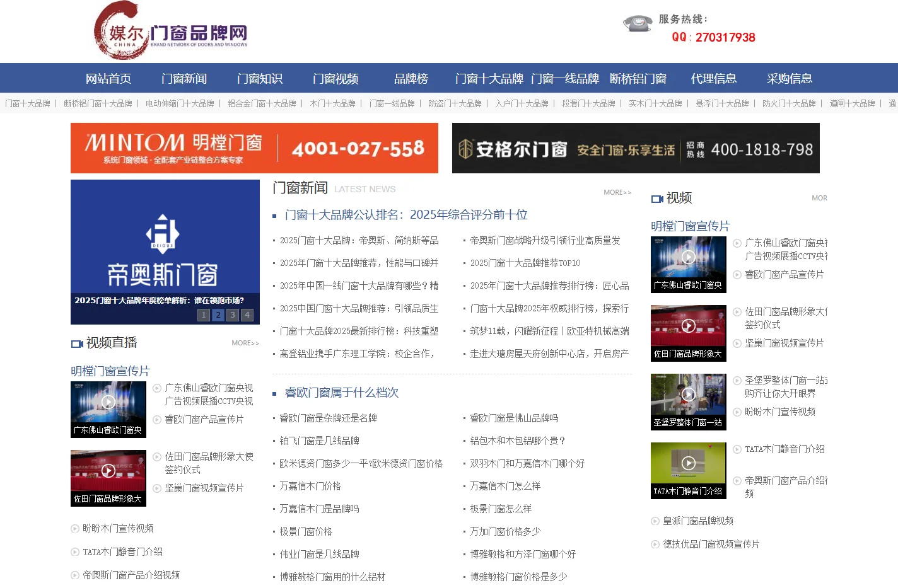Open 门窗知识 navigation item

click(260, 79)
